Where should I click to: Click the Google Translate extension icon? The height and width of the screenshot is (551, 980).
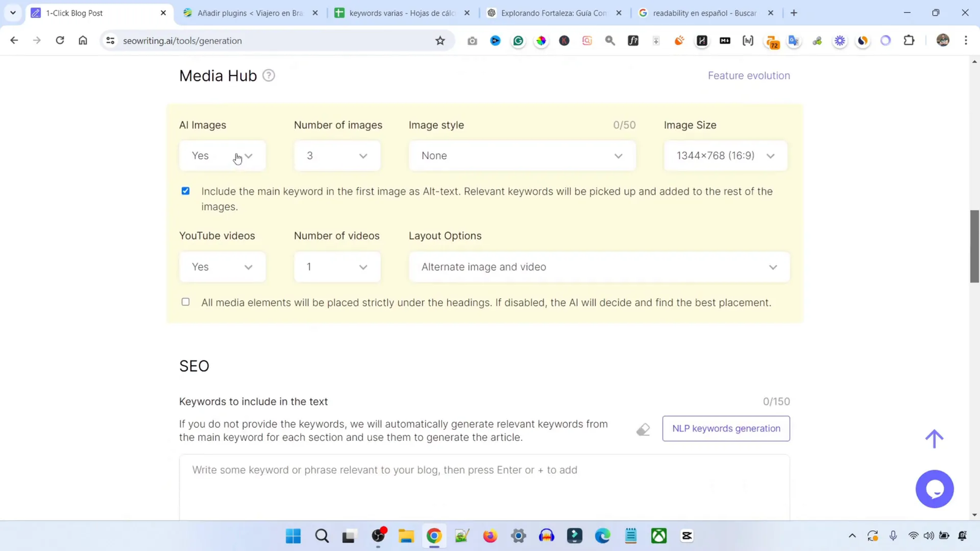(793, 40)
